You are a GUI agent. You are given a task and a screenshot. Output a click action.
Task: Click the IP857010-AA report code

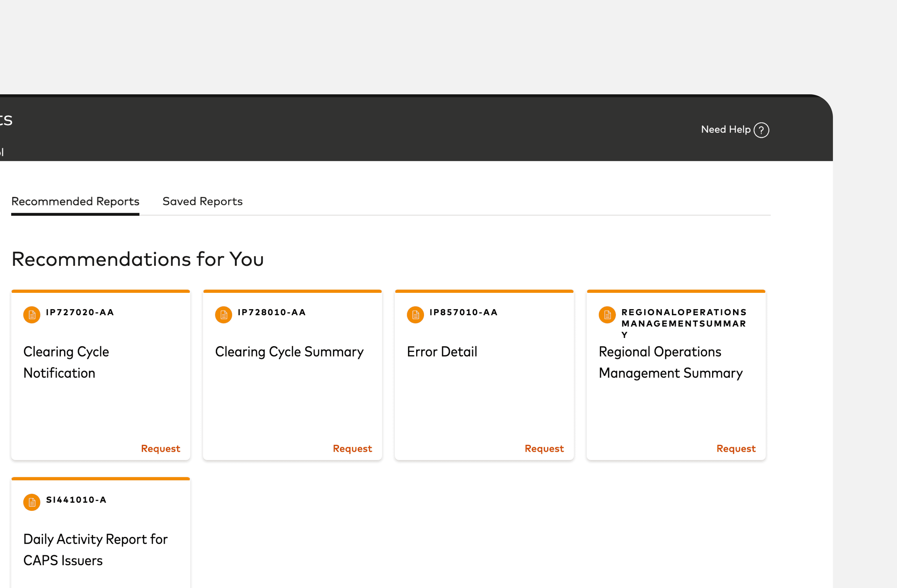point(464,312)
